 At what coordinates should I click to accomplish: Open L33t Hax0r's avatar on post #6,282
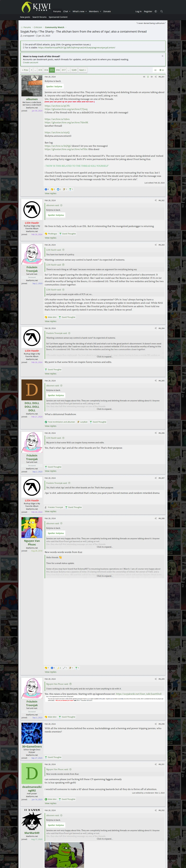coord(32,210)
